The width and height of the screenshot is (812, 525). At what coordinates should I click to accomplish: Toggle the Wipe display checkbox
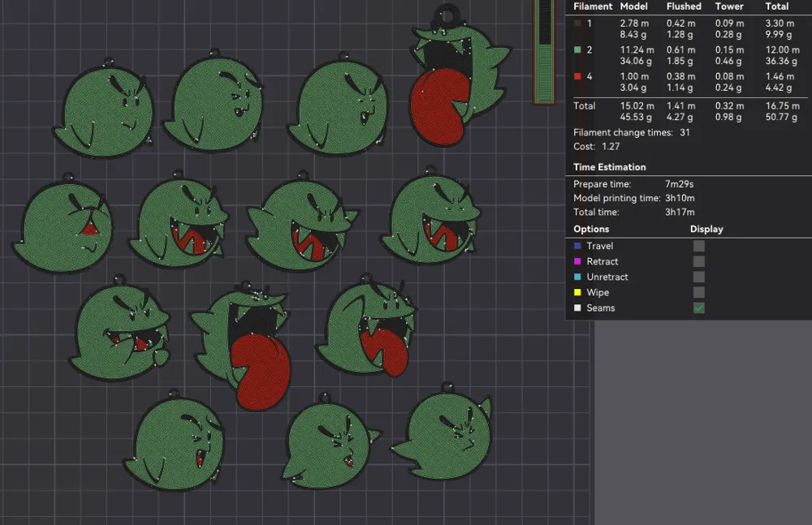click(x=698, y=293)
